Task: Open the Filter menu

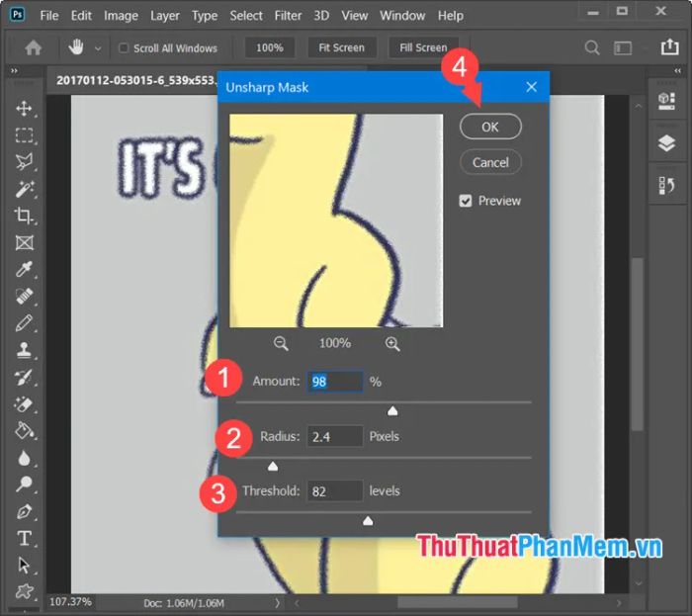Action: click(288, 16)
